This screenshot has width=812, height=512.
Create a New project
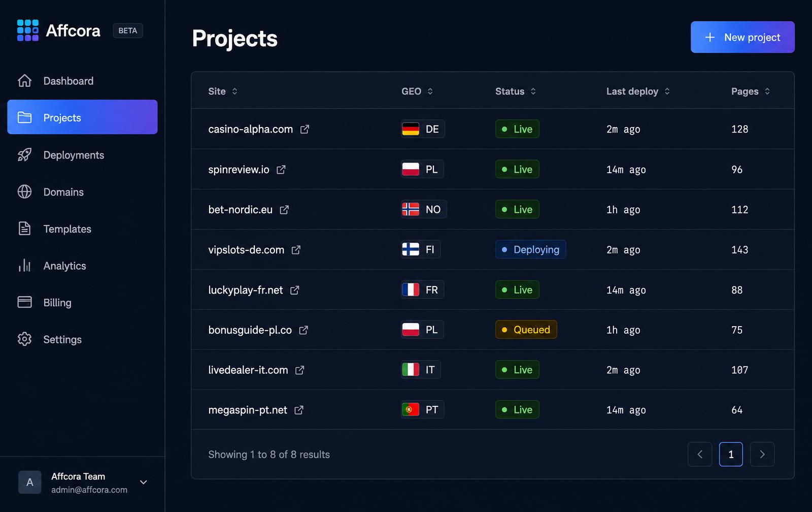(x=742, y=37)
